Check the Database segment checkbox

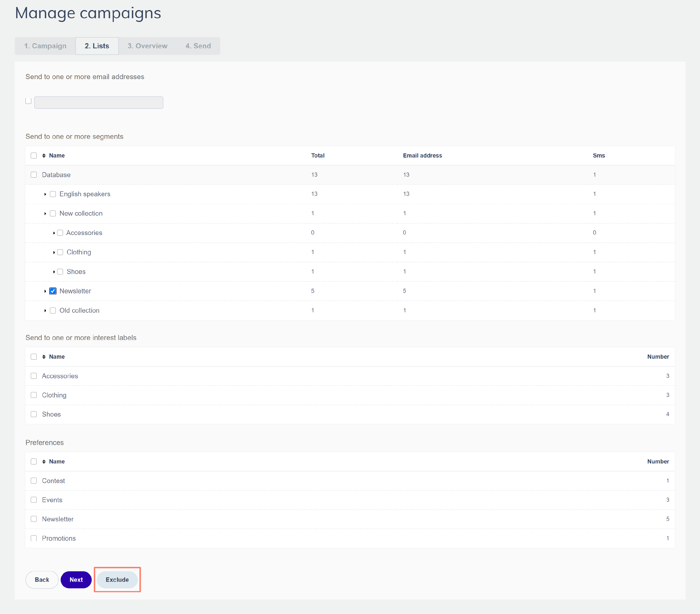pos(34,175)
